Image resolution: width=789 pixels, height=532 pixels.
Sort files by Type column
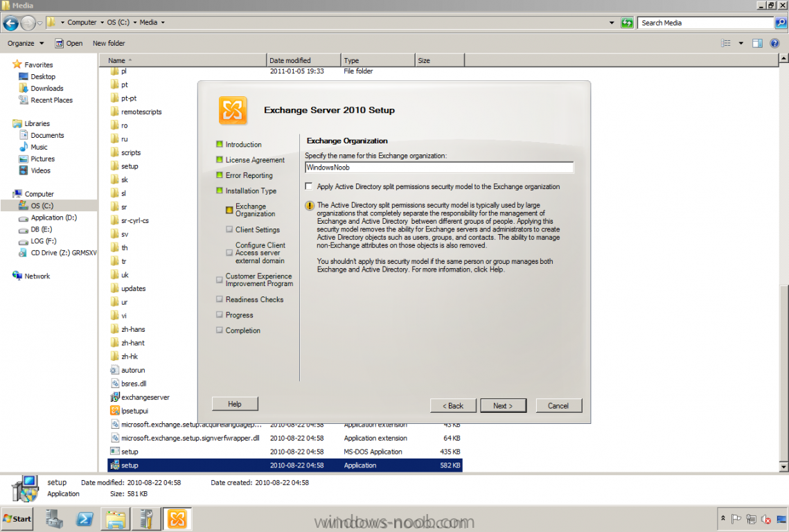pyautogui.click(x=378, y=60)
